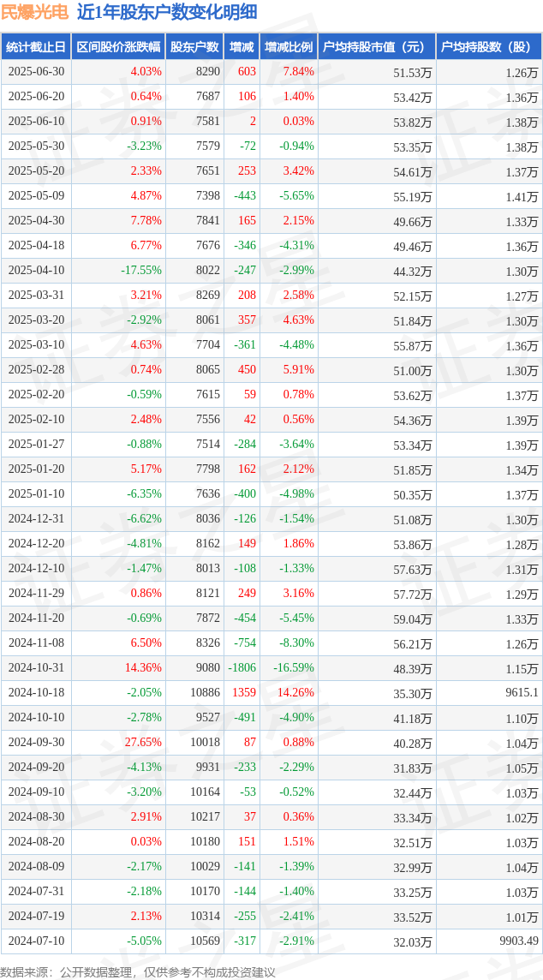
Task: Select the -1806 change value cell
Action: coord(242,668)
